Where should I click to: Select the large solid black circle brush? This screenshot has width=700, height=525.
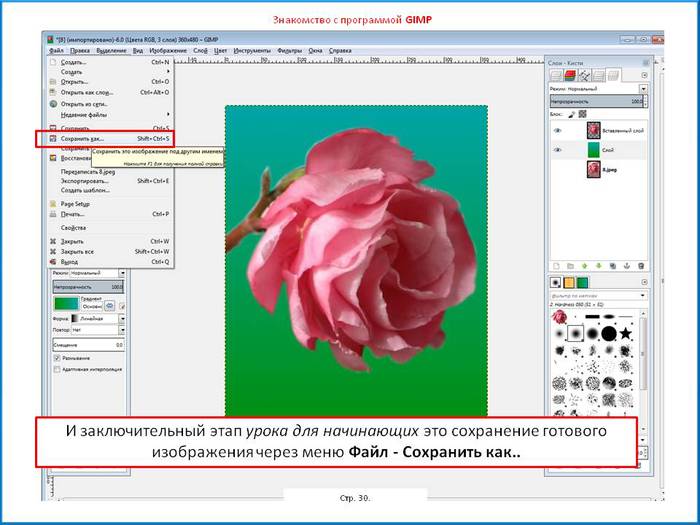click(609, 333)
